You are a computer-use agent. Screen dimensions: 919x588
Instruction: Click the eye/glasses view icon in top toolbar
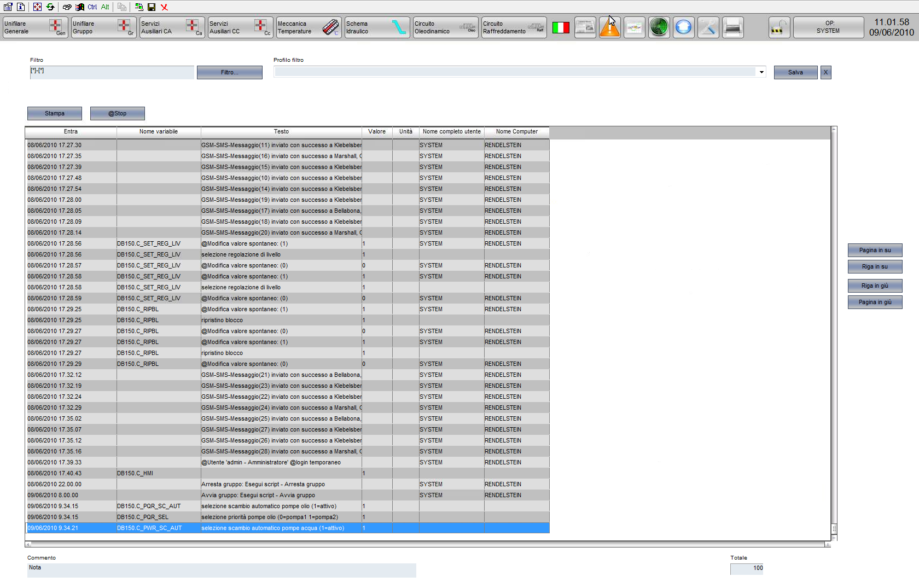coord(67,7)
